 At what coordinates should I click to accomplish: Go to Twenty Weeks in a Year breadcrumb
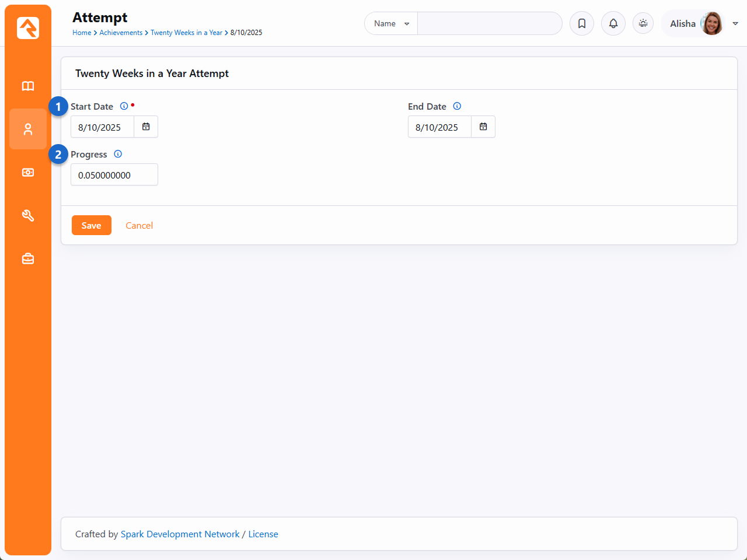click(x=186, y=33)
